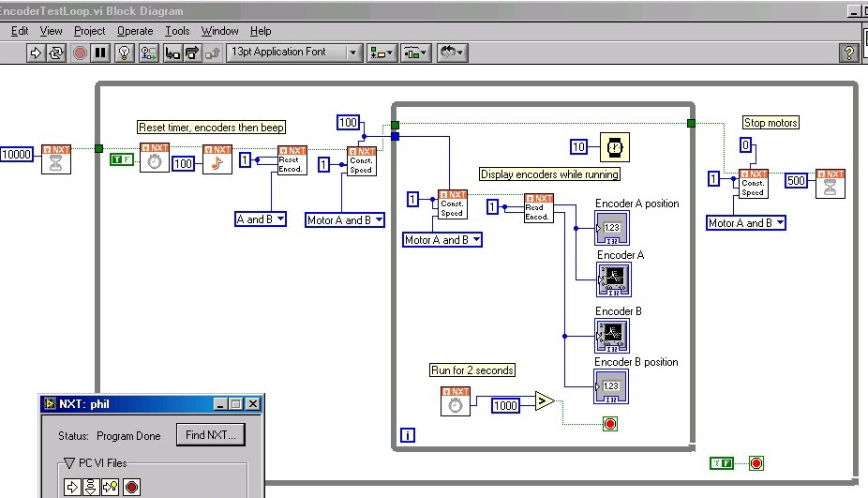Viewport: 868px width, 498px height.
Task: Select the Encoder A position numeric indicator
Action: coord(612,228)
